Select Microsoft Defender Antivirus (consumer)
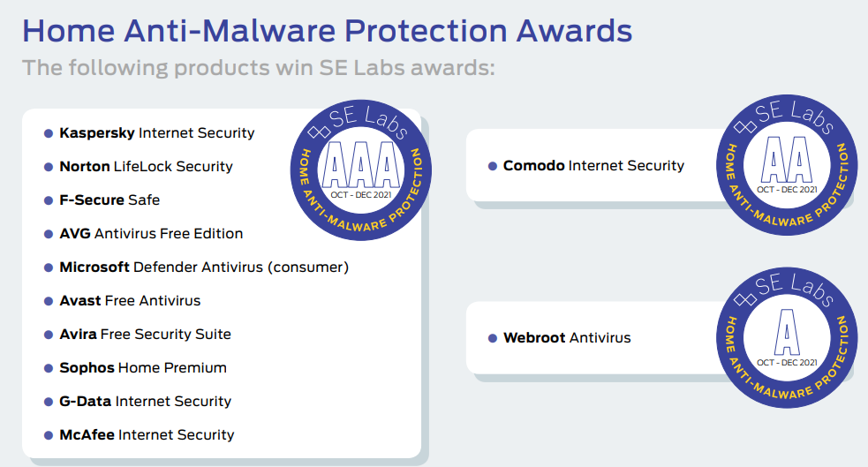Image resolution: width=868 pixels, height=467 pixels. (204, 267)
